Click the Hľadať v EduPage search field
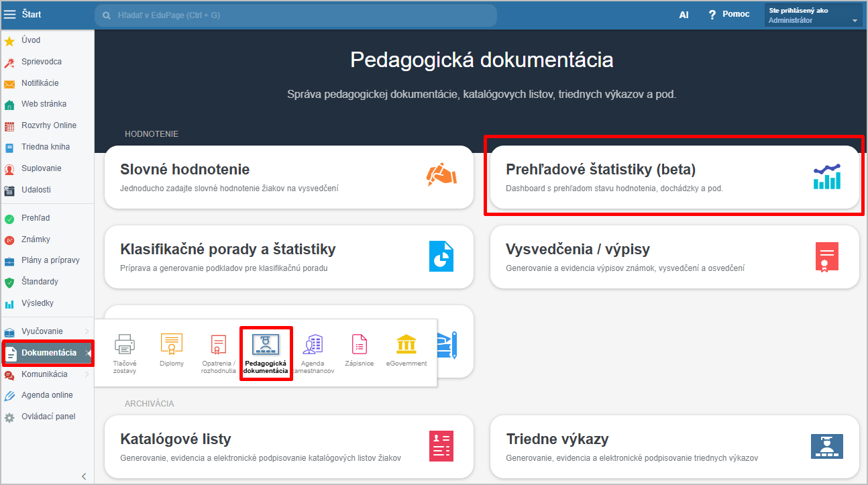The width and height of the screenshot is (868, 485). pyautogui.click(x=295, y=15)
